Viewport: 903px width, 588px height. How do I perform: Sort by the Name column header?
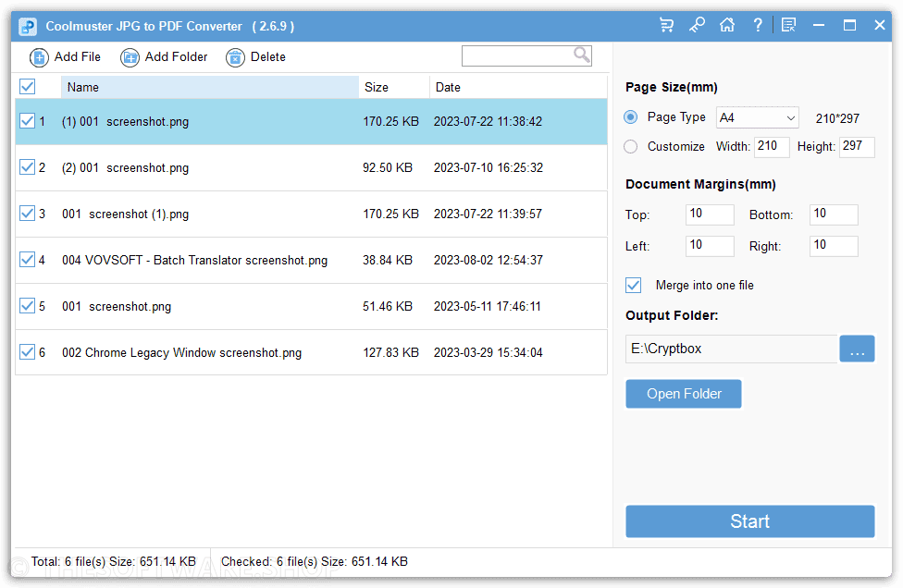tap(210, 88)
